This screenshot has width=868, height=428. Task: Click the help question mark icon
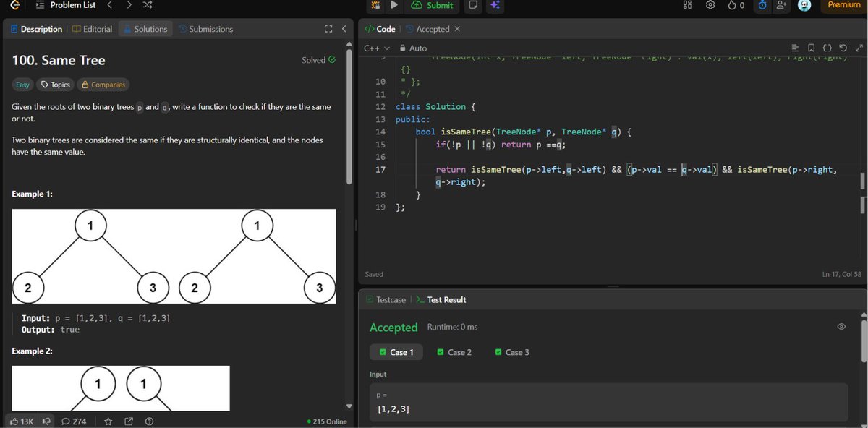pyautogui.click(x=149, y=421)
